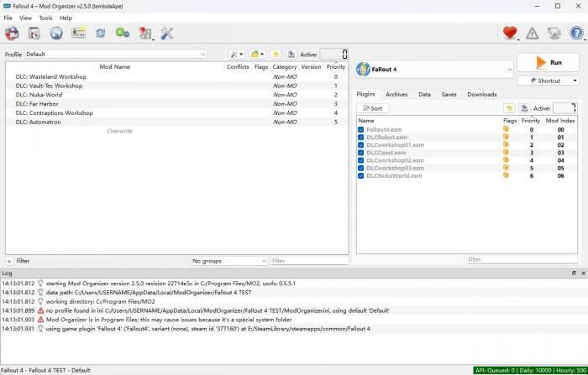Open the Profile Default dropdown
The height and width of the screenshot is (375, 588).
click(116, 55)
